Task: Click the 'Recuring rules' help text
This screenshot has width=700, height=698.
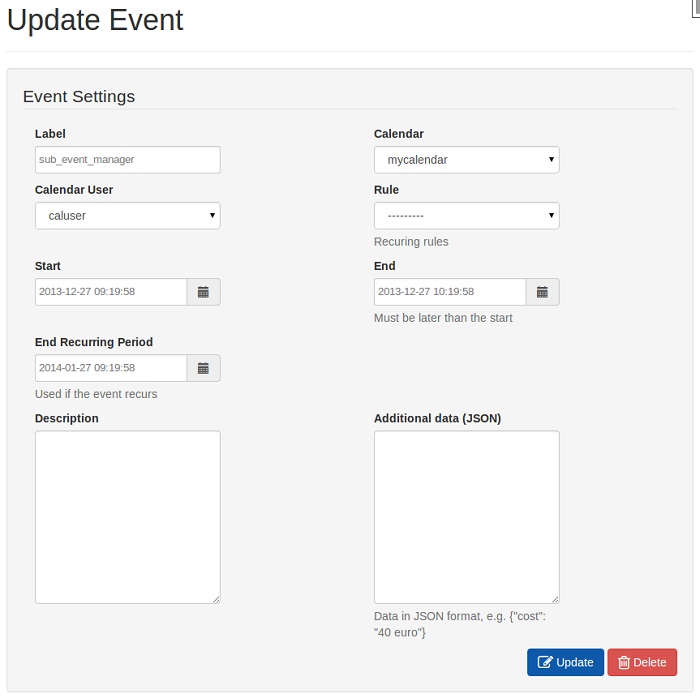Action: click(411, 242)
